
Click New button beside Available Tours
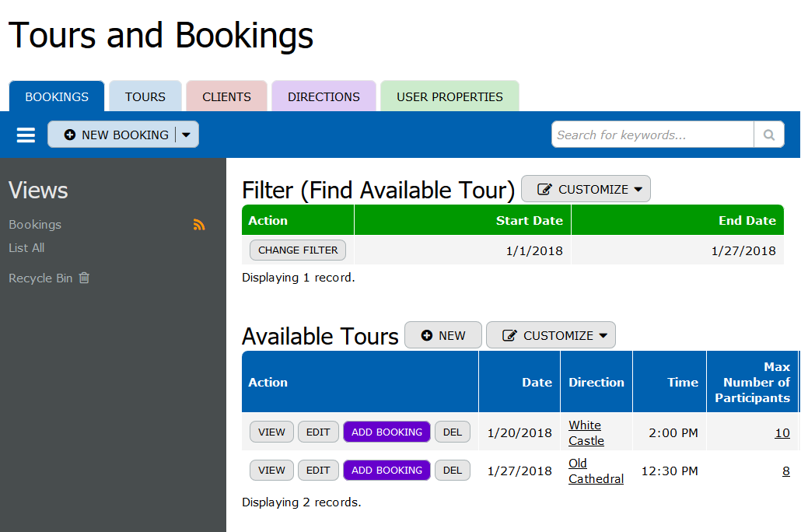(x=443, y=335)
